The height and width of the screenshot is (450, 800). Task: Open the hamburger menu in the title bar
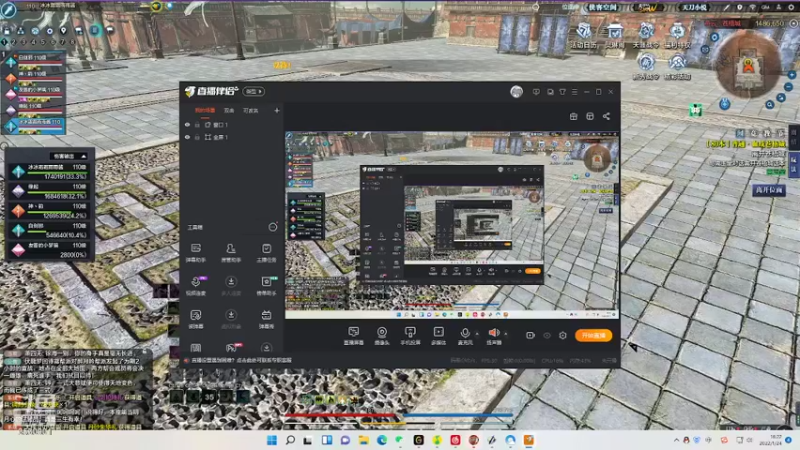574,92
